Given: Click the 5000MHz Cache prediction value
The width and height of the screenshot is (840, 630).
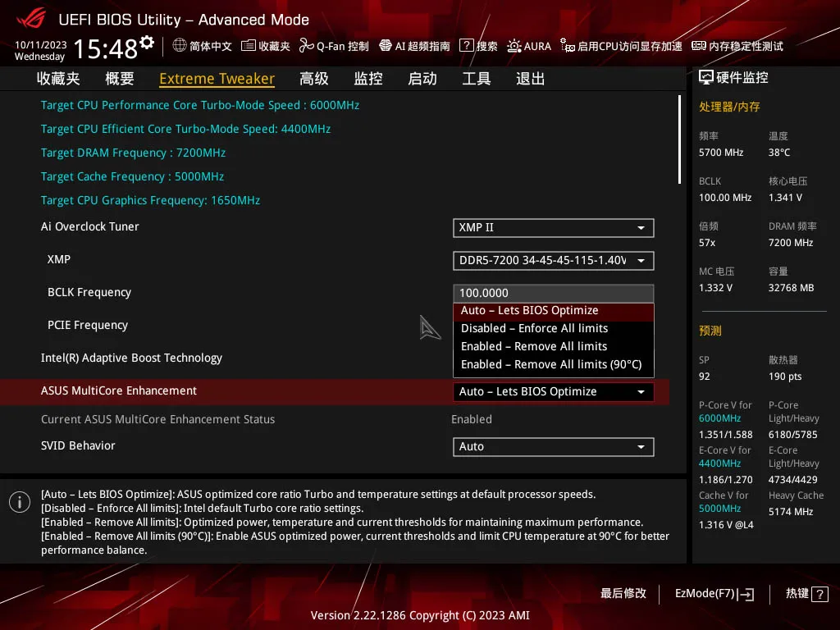Looking at the screenshot, I should pyautogui.click(x=719, y=509).
